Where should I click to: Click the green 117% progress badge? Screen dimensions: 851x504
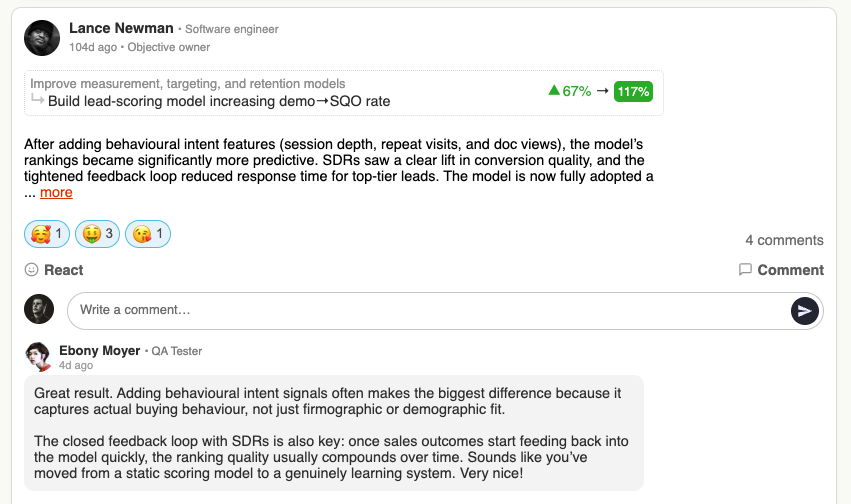[x=633, y=91]
